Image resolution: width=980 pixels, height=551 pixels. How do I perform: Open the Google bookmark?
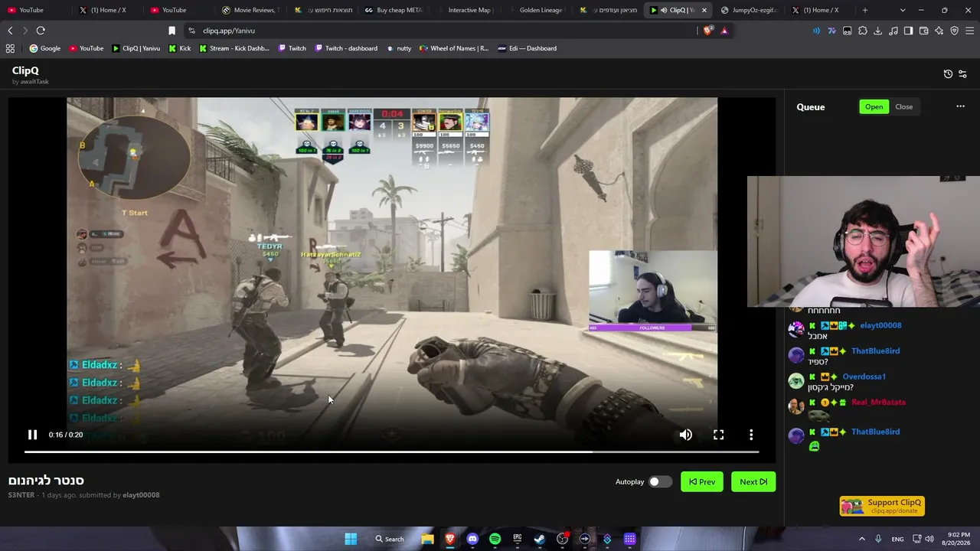pyautogui.click(x=44, y=48)
